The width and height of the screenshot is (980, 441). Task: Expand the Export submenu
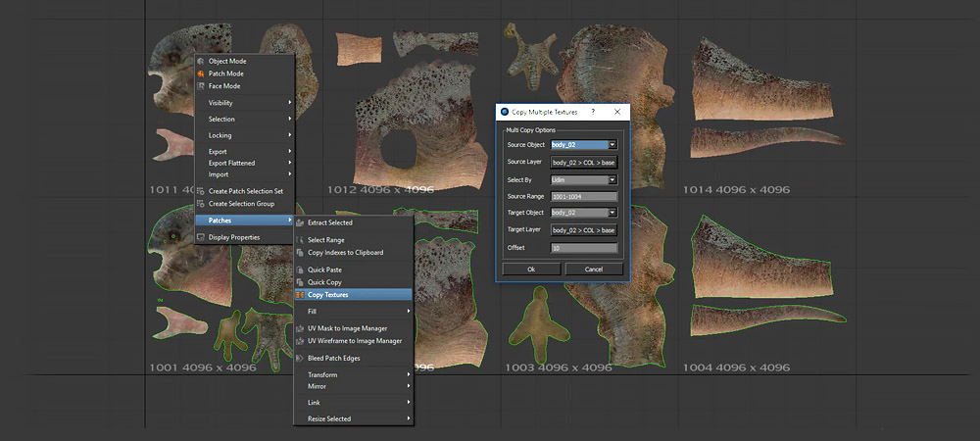pyautogui.click(x=244, y=152)
